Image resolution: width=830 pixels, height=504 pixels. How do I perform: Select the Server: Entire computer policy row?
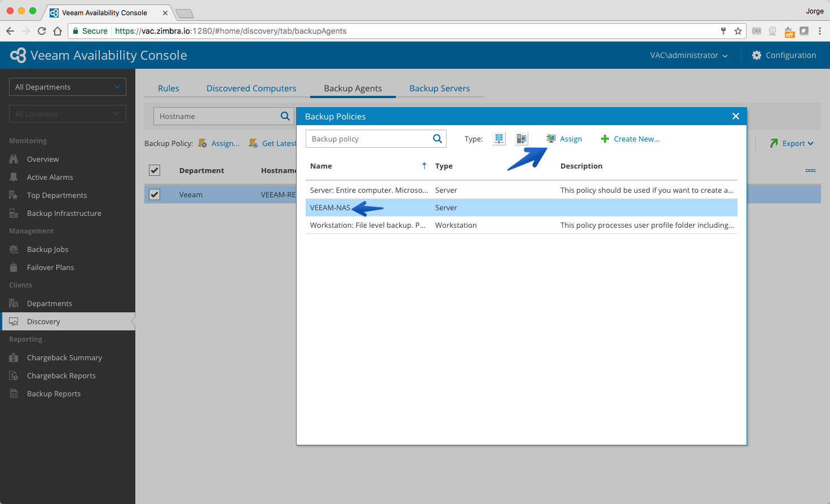point(522,190)
